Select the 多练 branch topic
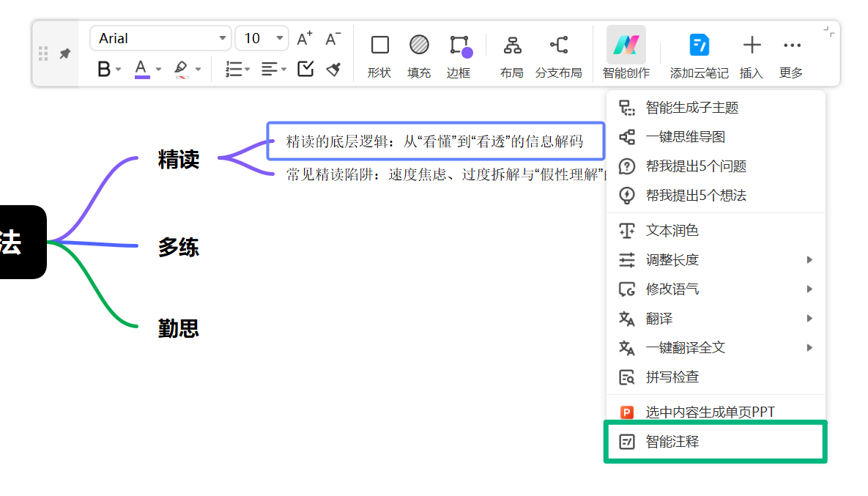Image resolution: width=868 pixels, height=496 pixels. click(178, 247)
